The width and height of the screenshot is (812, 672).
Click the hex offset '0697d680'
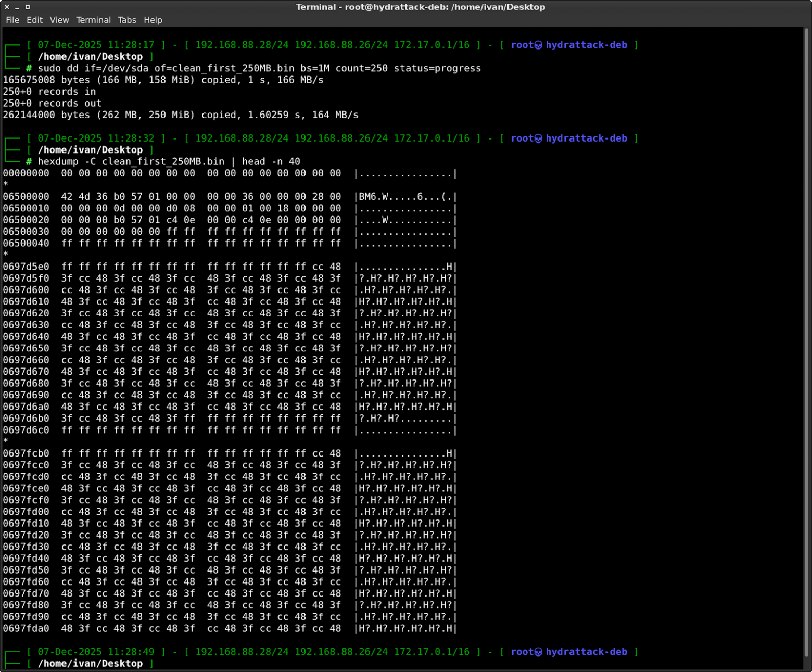[x=26, y=383]
